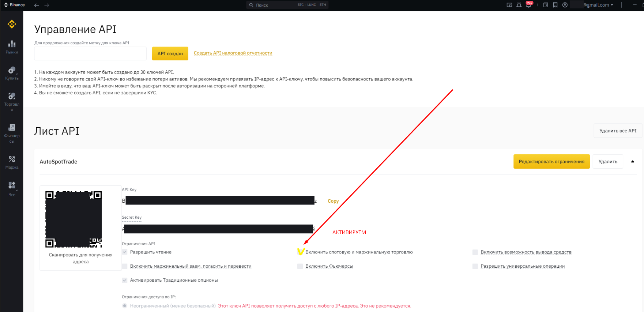The height and width of the screenshot is (312, 644).
Task: Open the Купить (Buy) sidebar section
Action: tap(12, 73)
